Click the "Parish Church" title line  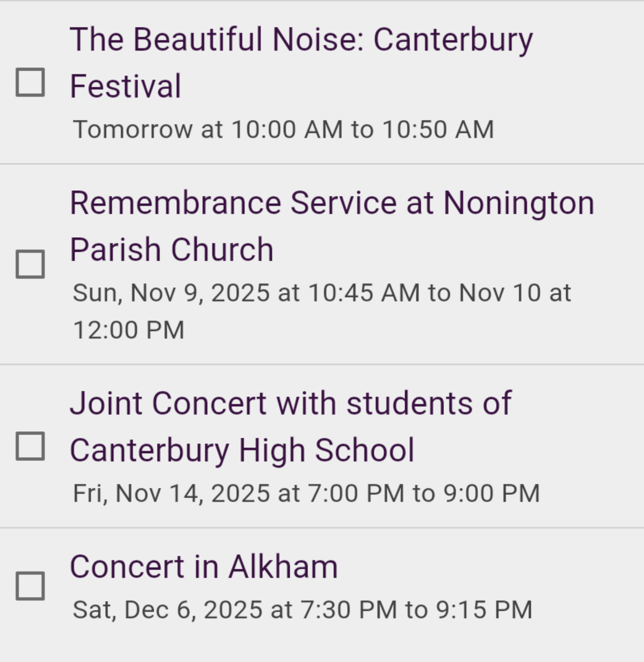point(172,250)
